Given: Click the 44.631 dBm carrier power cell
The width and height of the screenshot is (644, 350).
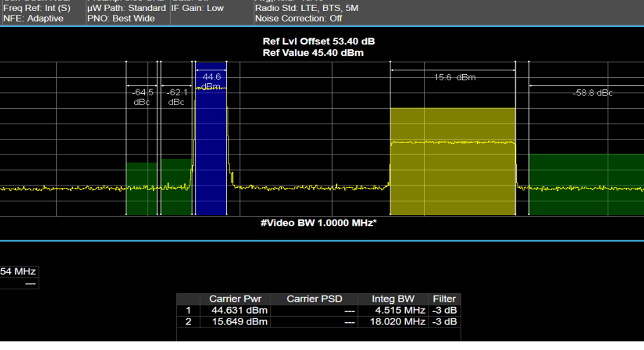Looking at the screenshot, I should (235, 310).
